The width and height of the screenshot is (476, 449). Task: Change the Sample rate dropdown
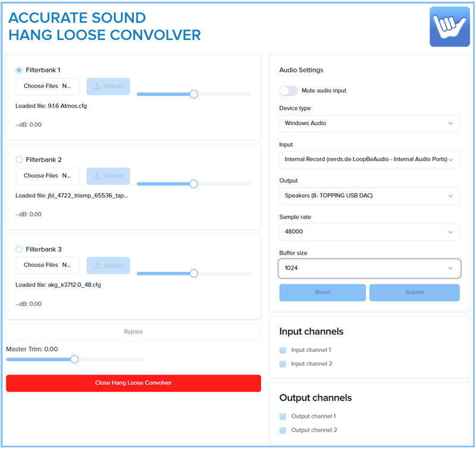[369, 232]
